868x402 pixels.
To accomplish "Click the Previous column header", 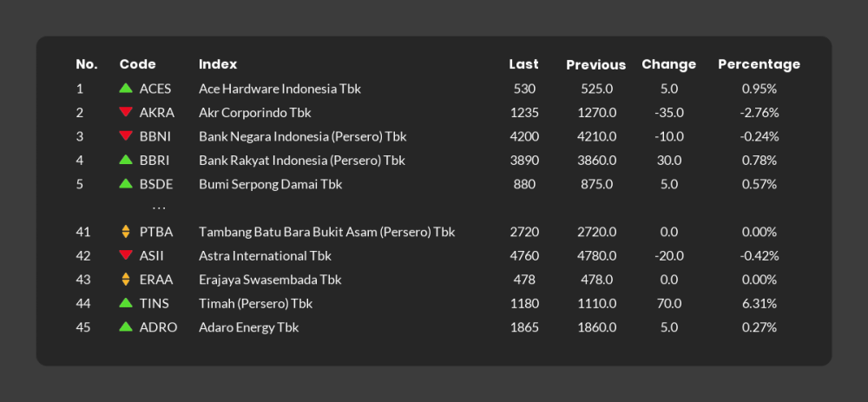I will [x=595, y=65].
